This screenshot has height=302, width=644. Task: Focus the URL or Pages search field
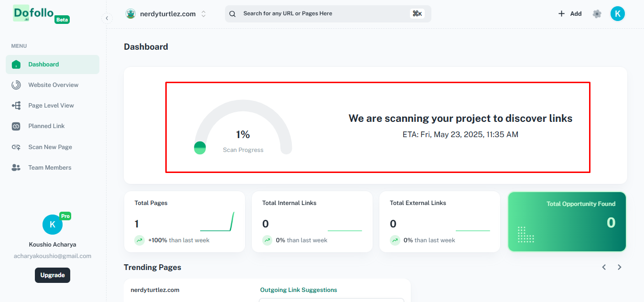(328, 14)
